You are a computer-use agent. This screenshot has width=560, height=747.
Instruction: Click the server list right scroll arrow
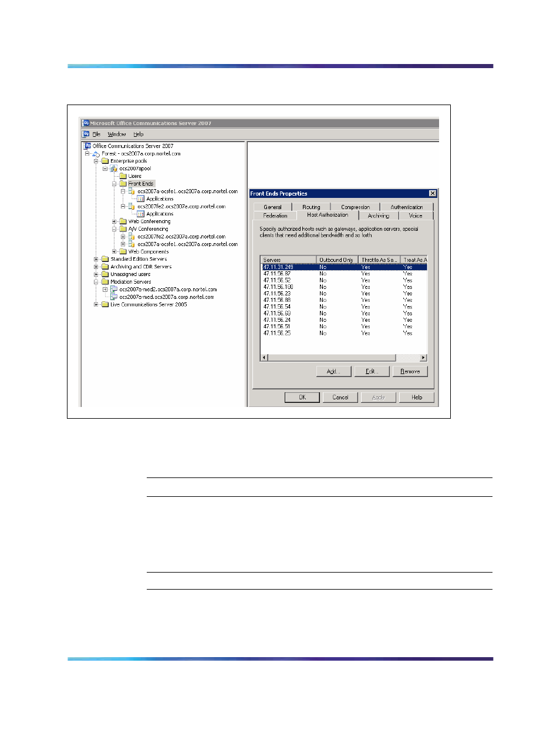(x=423, y=358)
